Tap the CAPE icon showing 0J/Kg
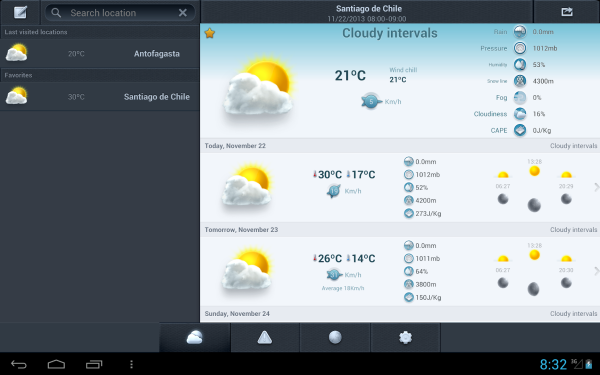600x375 pixels. coord(520,130)
